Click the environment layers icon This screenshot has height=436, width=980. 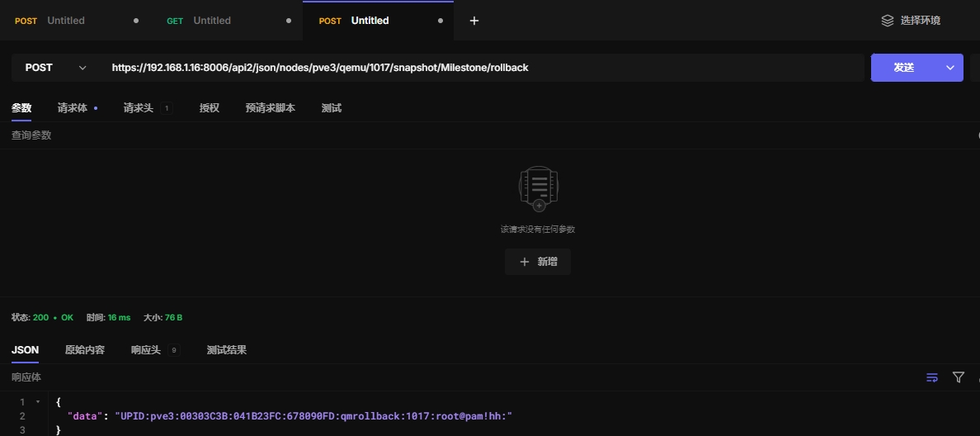[888, 21]
